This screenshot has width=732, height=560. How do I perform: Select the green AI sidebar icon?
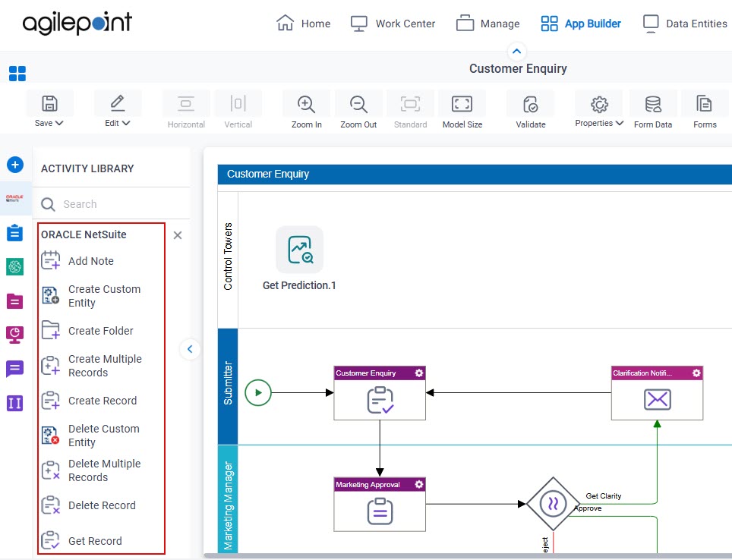(15, 267)
